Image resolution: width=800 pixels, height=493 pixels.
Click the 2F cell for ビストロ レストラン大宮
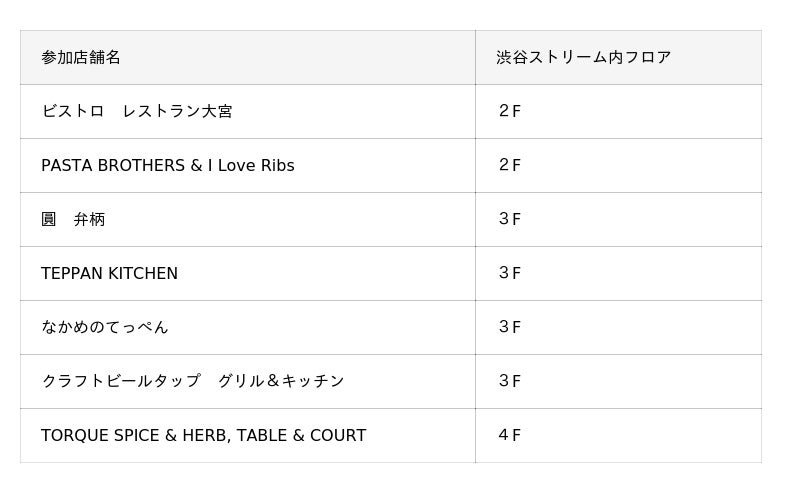509,111
